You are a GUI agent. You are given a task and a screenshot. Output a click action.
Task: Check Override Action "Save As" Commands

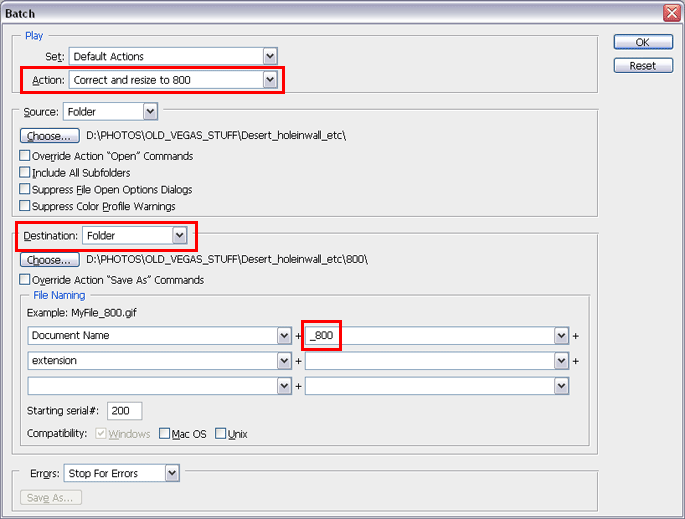pyautogui.click(x=25, y=280)
